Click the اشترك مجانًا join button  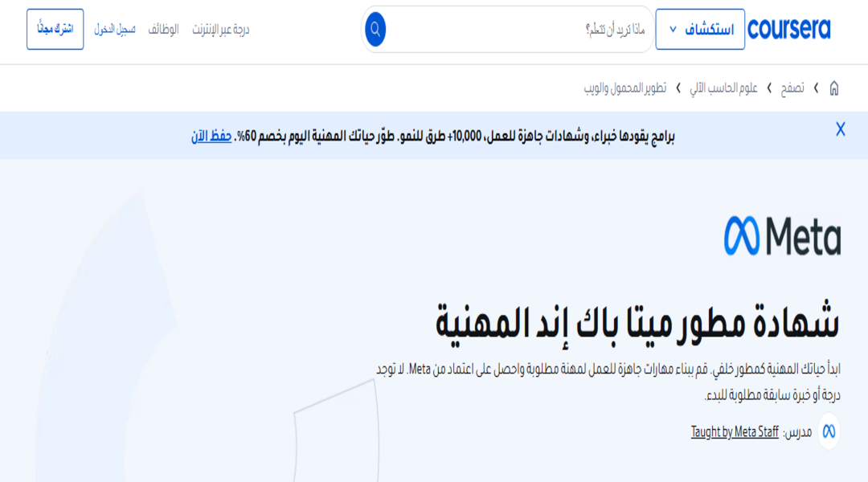55,30
